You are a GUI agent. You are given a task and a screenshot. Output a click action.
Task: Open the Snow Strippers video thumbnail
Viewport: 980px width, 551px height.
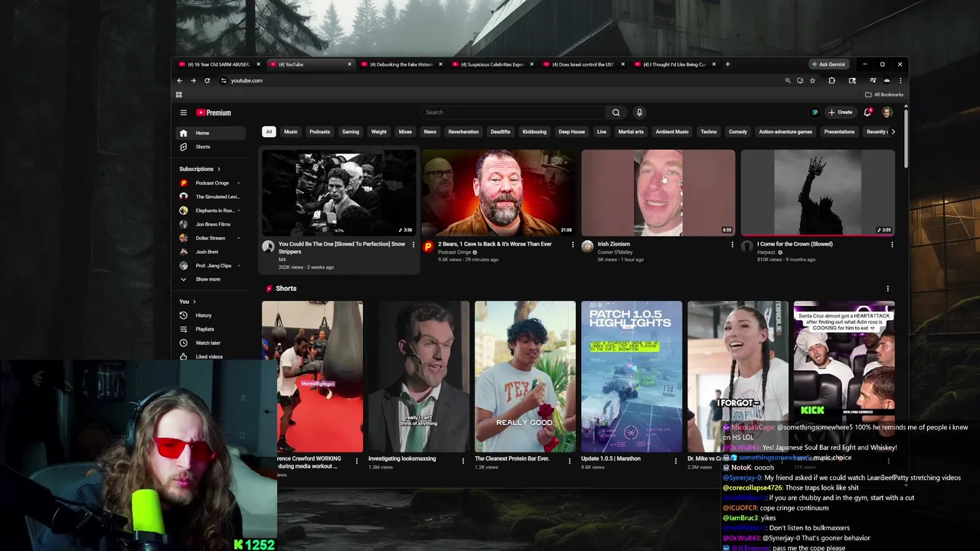(x=339, y=193)
